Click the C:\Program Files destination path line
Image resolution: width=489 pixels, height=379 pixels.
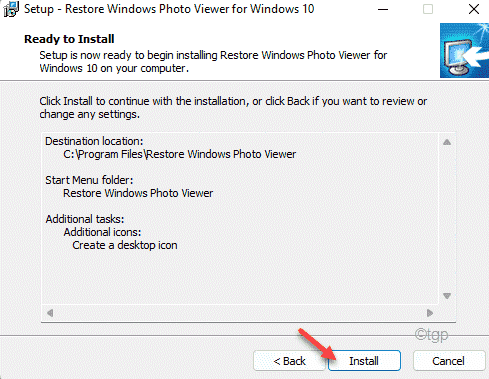coord(180,154)
